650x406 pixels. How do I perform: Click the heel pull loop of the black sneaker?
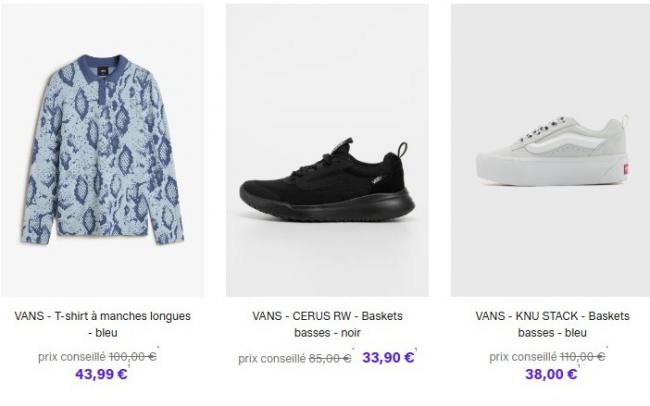(402, 148)
